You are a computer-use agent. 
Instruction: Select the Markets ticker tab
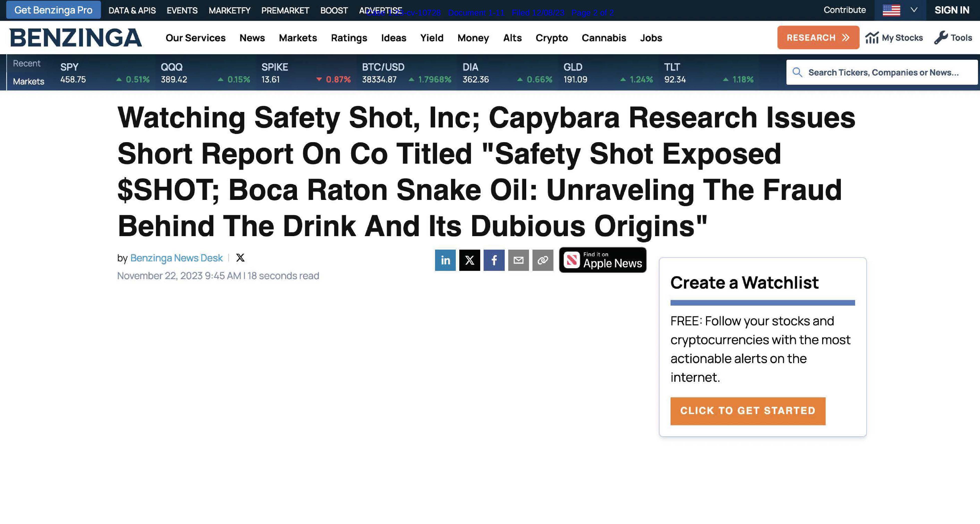pos(28,81)
